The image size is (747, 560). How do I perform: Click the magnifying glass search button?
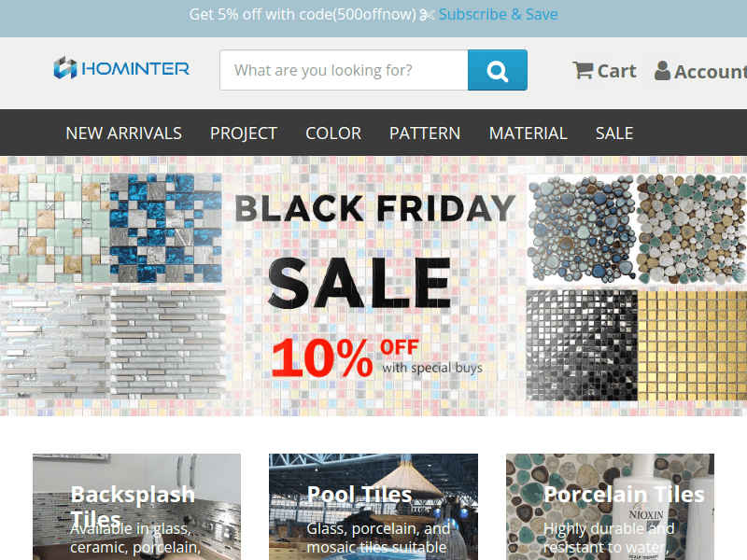coord(498,70)
